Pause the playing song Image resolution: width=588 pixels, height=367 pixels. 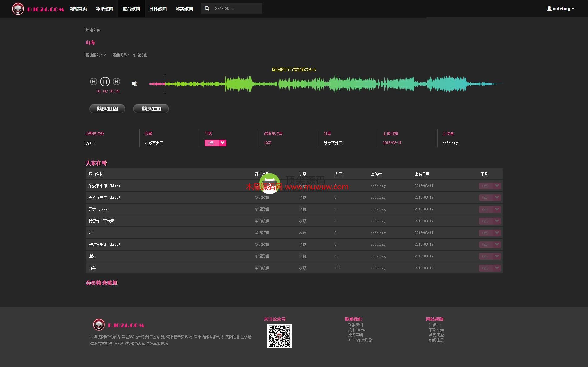click(105, 82)
